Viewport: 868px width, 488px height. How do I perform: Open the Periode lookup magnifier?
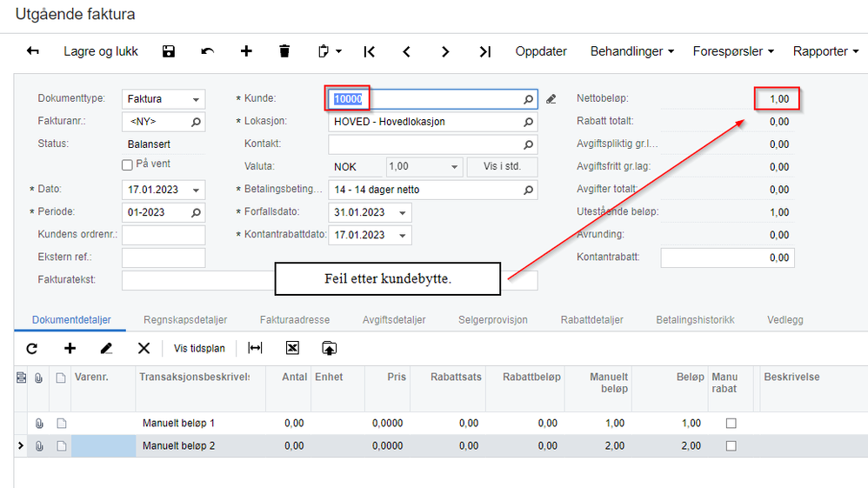[196, 213]
